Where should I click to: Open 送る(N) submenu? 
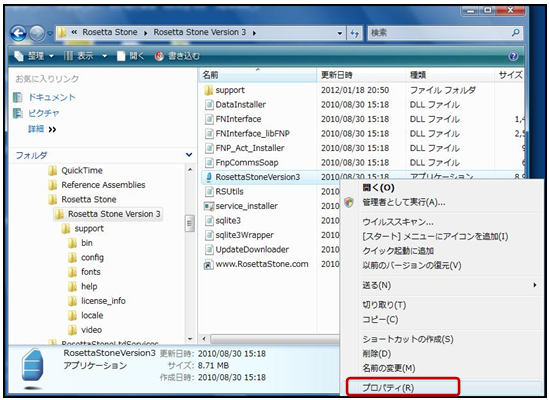[x=441, y=285]
